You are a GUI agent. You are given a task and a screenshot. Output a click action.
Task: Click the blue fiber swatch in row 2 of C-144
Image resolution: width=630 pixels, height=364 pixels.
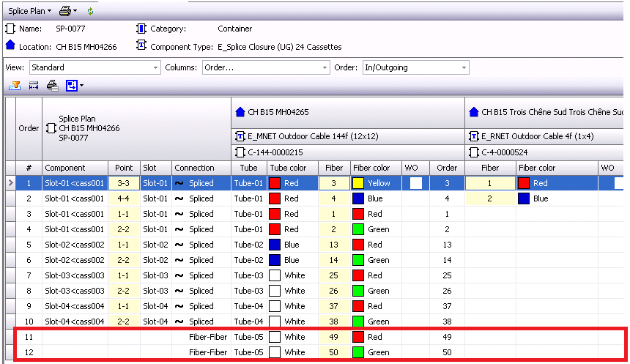pos(358,198)
